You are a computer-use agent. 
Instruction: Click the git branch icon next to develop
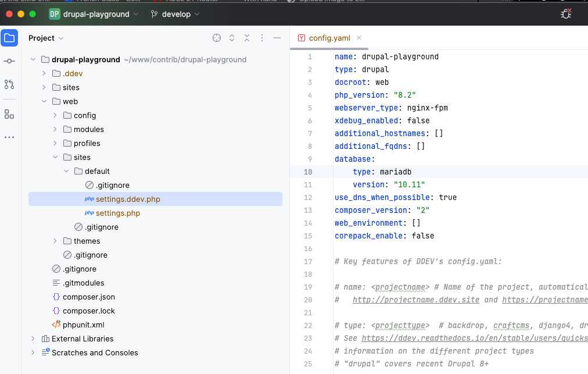tap(154, 15)
